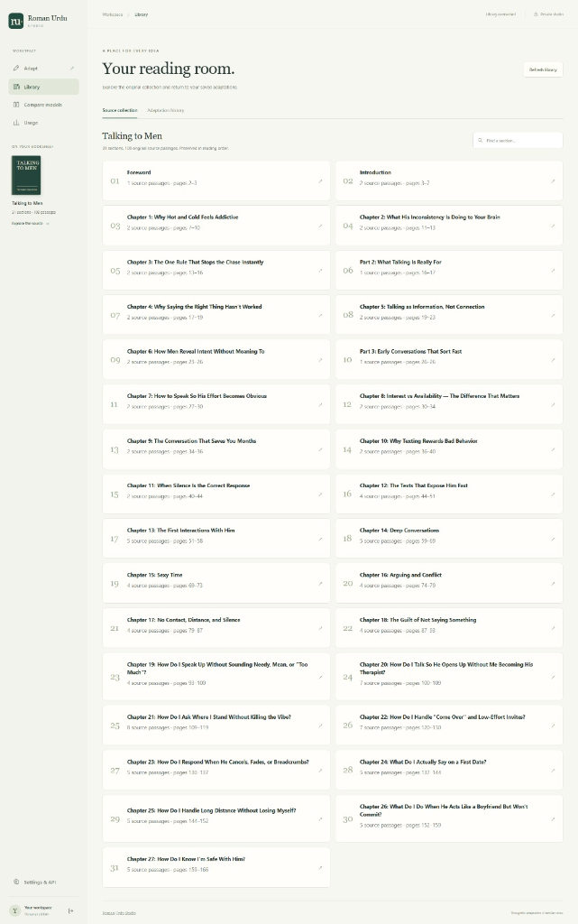Click arrow icon on Part 2 card

click(553, 271)
